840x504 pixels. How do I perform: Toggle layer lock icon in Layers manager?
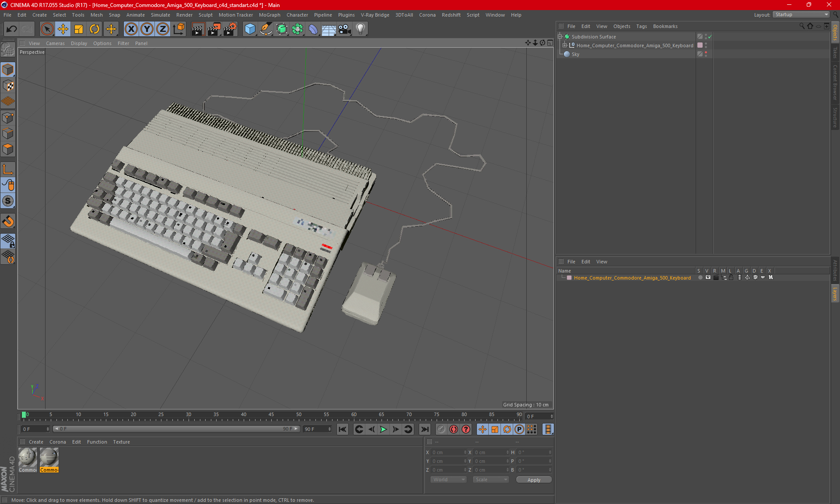tap(731, 277)
